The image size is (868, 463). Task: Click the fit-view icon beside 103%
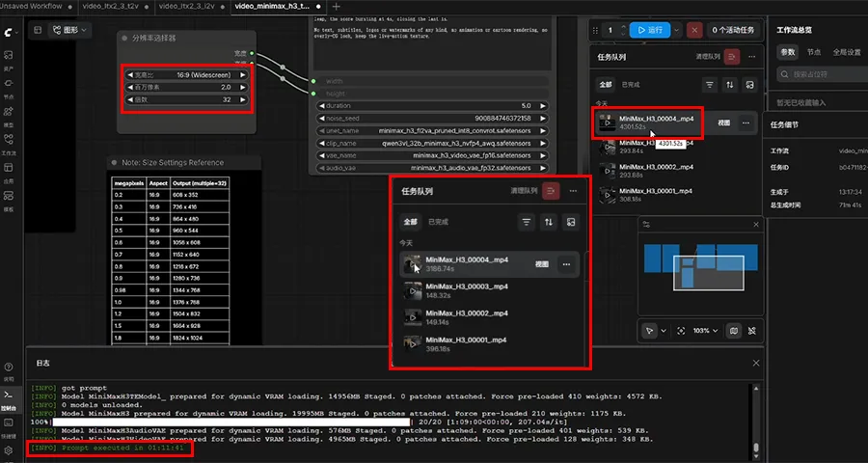681,331
